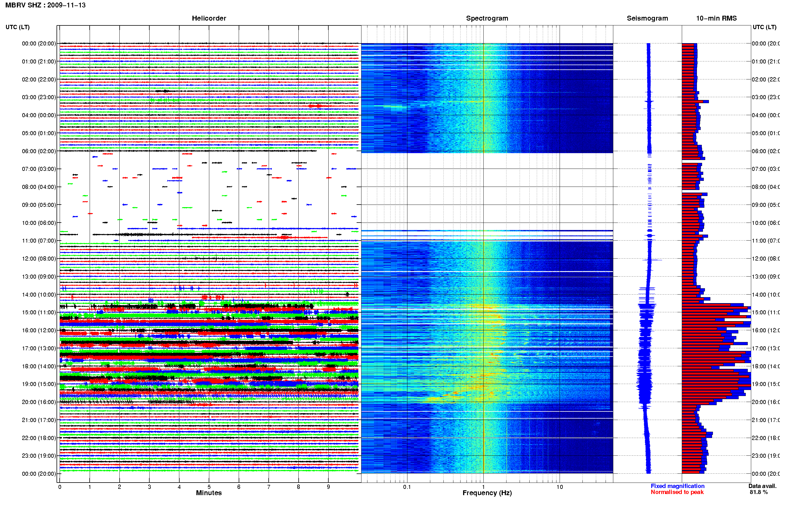Click the '9' tick on the Minutes axis

tap(328, 487)
